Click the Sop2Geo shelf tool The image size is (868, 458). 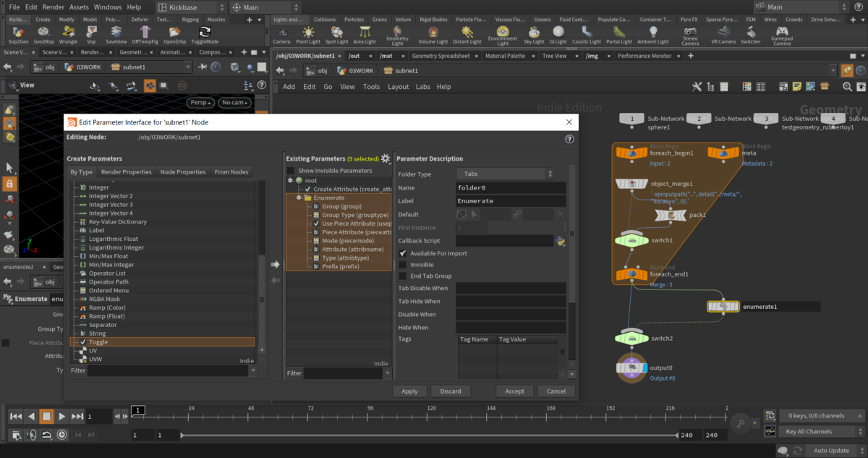pos(19,35)
